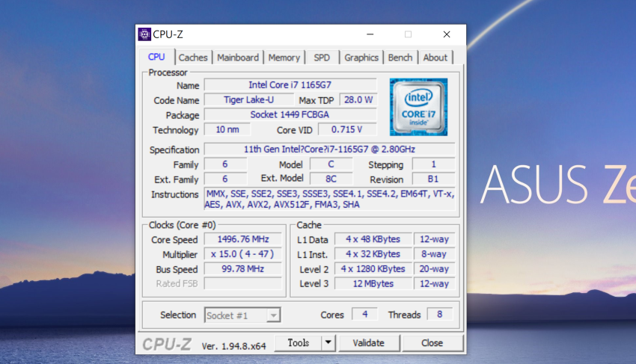The height and width of the screenshot is (364, 636).
Task: Click the L1 Inst. value 4 x 32 KBytes
Action: pyautogui.click(x=373, y=254)
